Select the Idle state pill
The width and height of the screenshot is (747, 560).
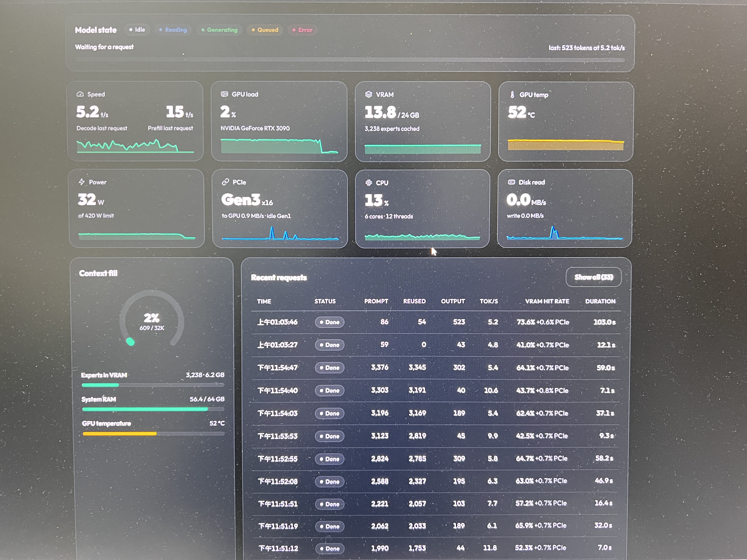[x=137, y=30]
